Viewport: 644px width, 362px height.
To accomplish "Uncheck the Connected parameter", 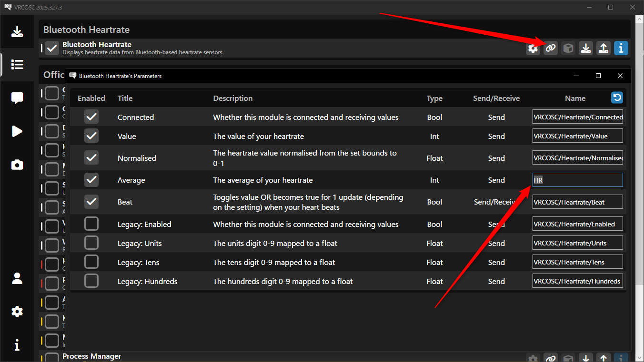I will click(x=91, y=117).
